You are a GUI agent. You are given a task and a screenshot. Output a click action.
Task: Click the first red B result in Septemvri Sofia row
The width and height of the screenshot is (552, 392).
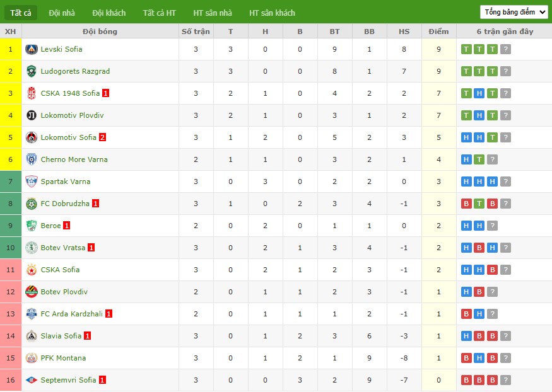pos(466,380)
